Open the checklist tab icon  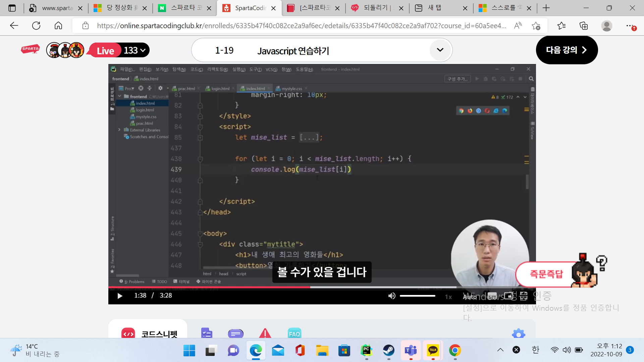207,333
